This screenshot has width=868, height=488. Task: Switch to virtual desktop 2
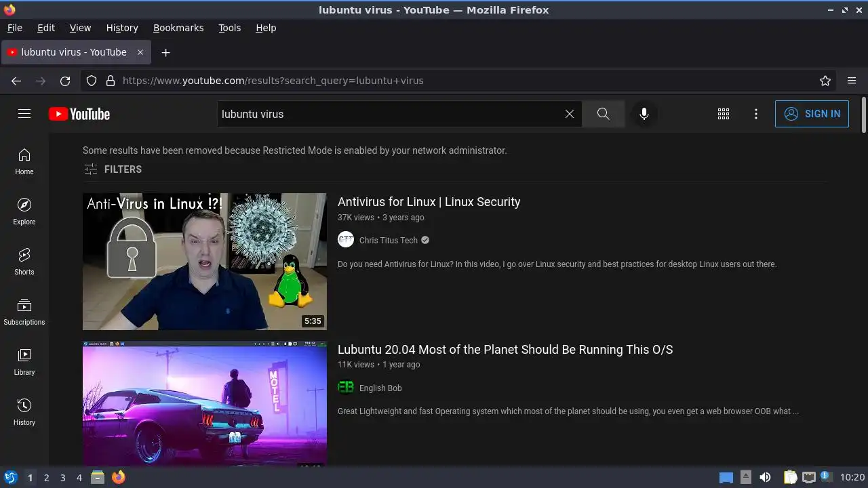(x=46, y=477)
